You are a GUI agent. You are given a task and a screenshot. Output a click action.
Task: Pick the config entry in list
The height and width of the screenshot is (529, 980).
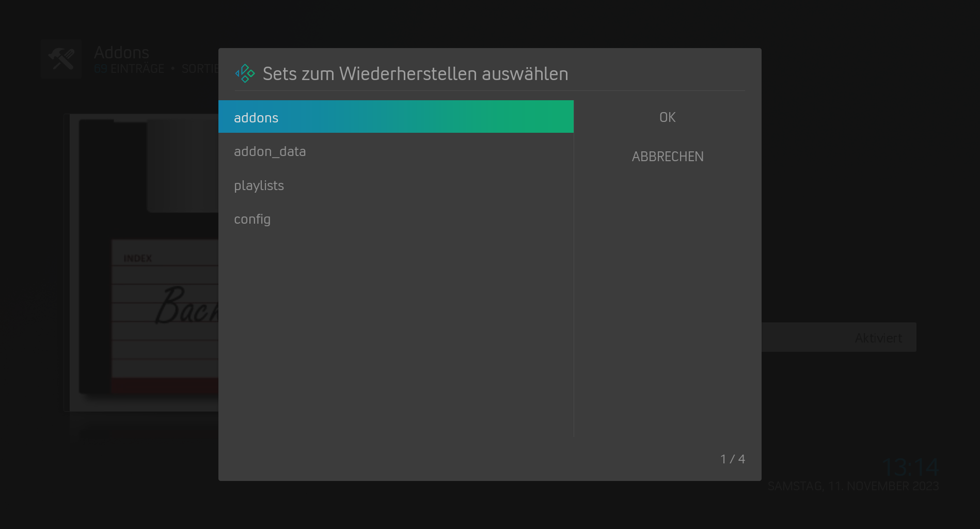(x=396, y=219)
